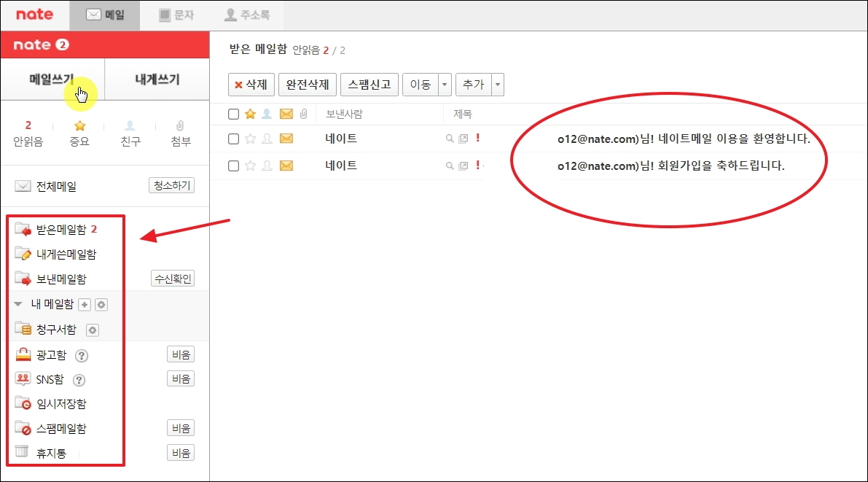Click search icon on 환영합니다 mail
Viewport: 868px width, 482px height.
[x=450, y=139]
